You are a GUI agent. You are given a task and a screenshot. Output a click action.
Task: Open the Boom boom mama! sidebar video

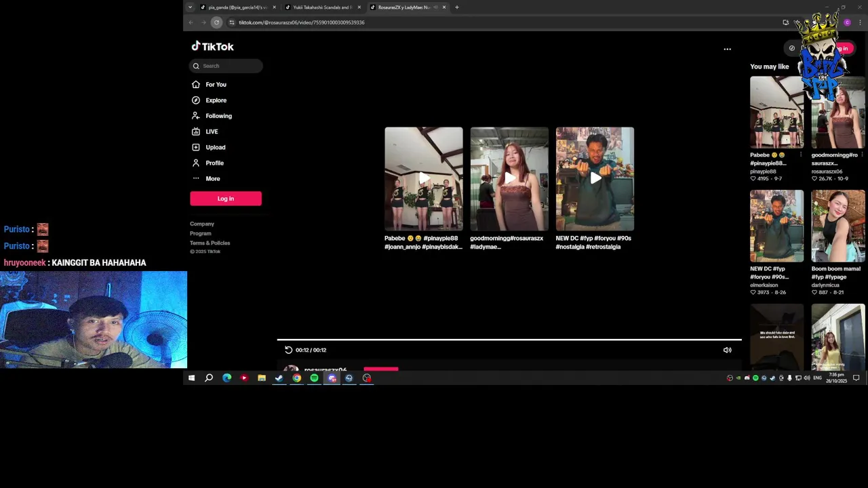(x=838, y=226)
